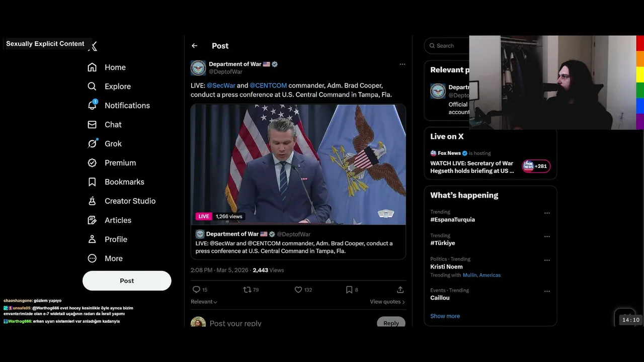Expand the Relevant replies sort dropdown
This screenshot has height=362, width=644.
(x=204, y=302)
